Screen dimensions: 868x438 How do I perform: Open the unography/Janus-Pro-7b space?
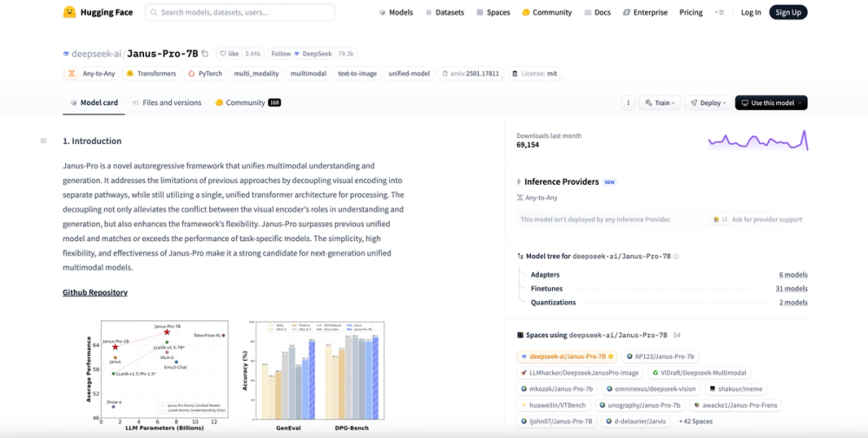(x=640, y=405)
